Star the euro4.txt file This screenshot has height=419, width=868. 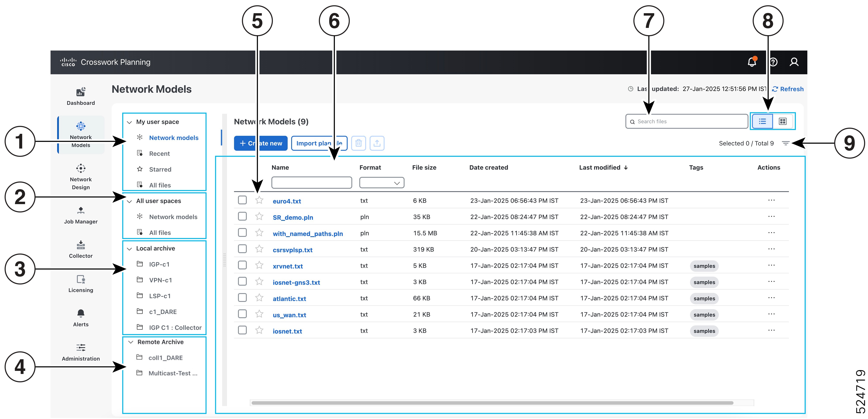coord(259,200)
